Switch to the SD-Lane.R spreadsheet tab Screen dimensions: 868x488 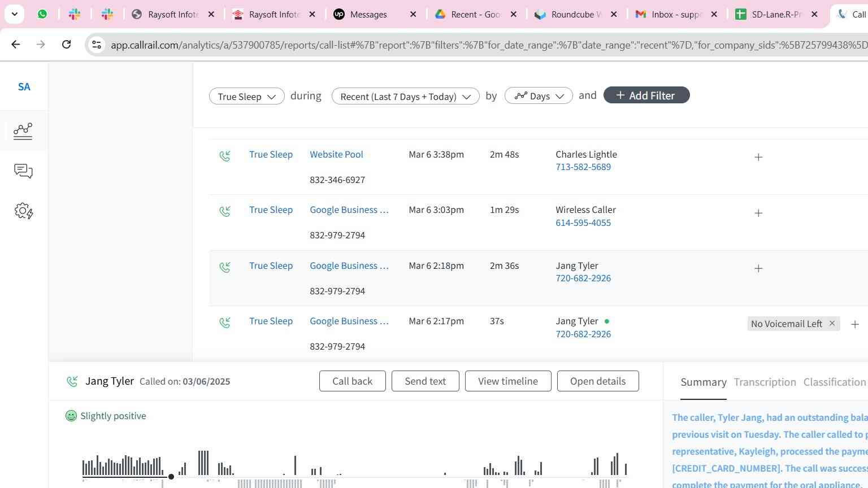[777, 14]
